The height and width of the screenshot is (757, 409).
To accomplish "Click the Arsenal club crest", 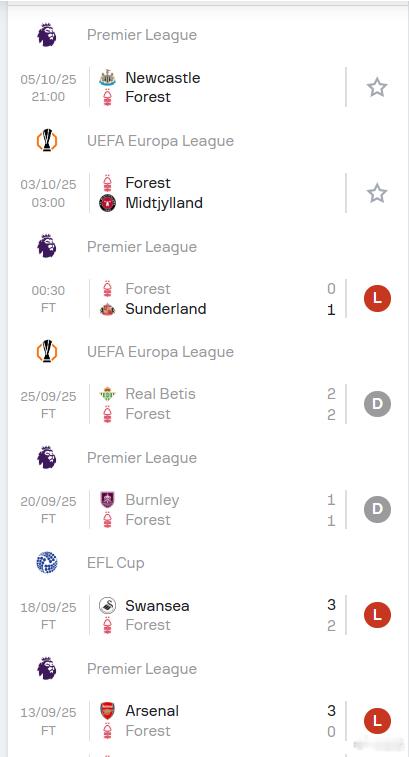I will (107, 711).
